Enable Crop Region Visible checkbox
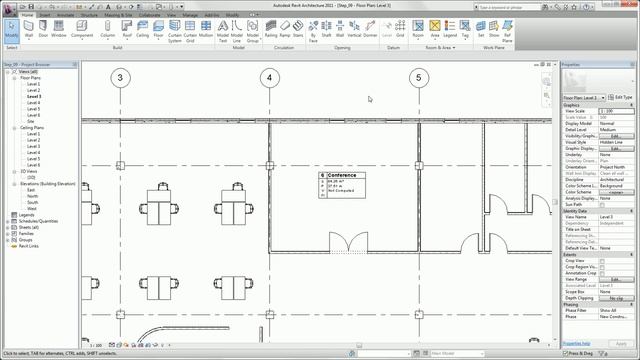The width and height of the screenshot is (640, 360). coord(602,267)
